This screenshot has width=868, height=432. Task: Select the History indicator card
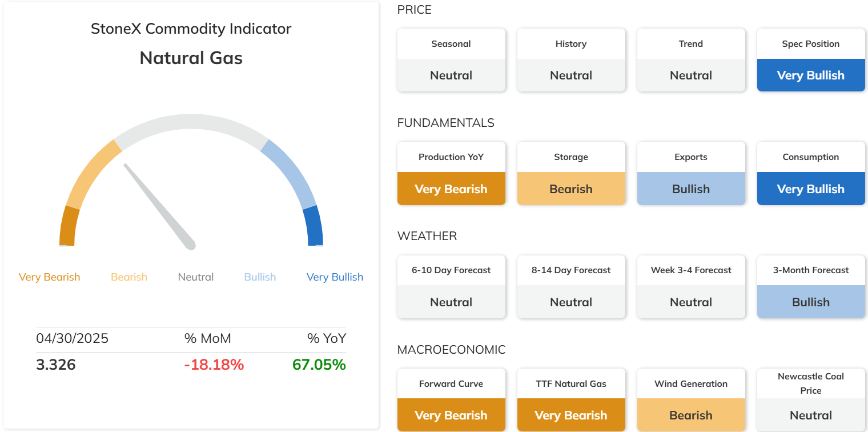pyautogui.click(x=571, y=60)
